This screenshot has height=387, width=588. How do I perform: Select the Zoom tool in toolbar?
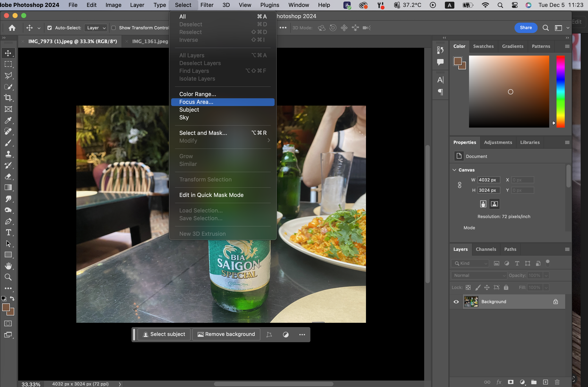(x=8, y=277)
